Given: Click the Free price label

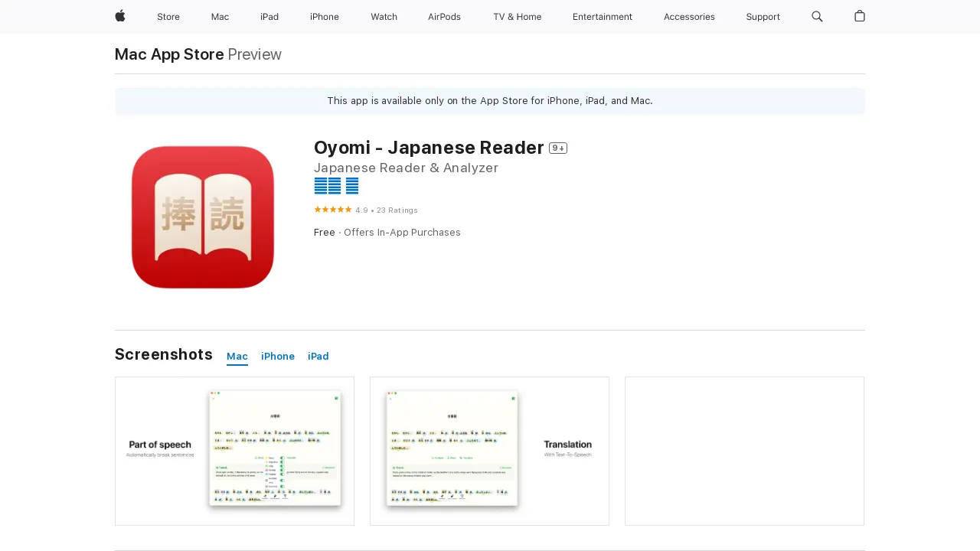Looking at the screenshot, I should (325, 233).
